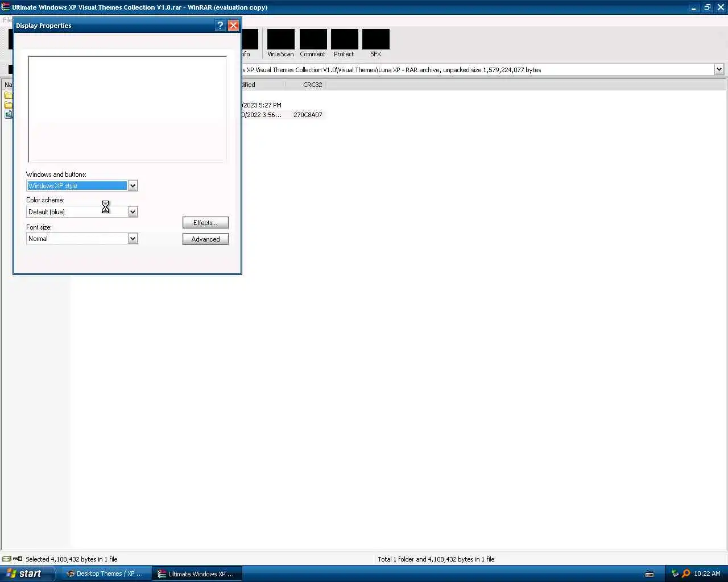Image resolution: width=728 pixels, height=582 pixels.
Task: Open the Windows and buttons style dropdown
Action: 133,186
